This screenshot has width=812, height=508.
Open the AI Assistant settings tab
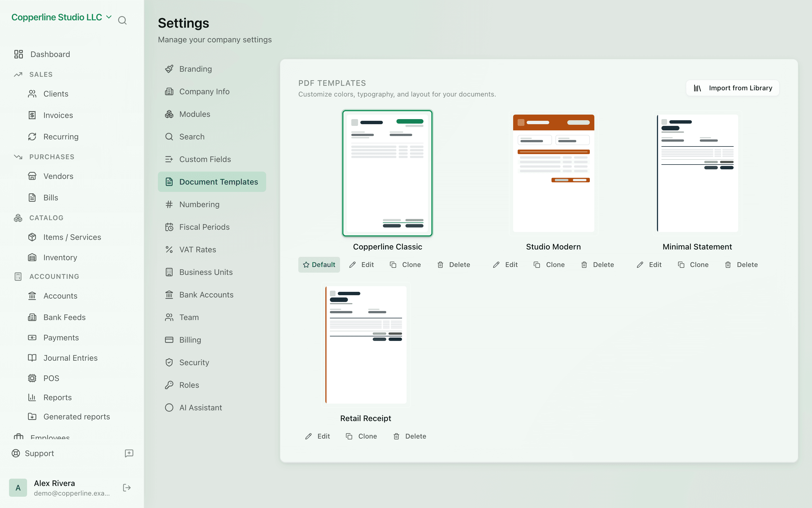click(212, 408)
